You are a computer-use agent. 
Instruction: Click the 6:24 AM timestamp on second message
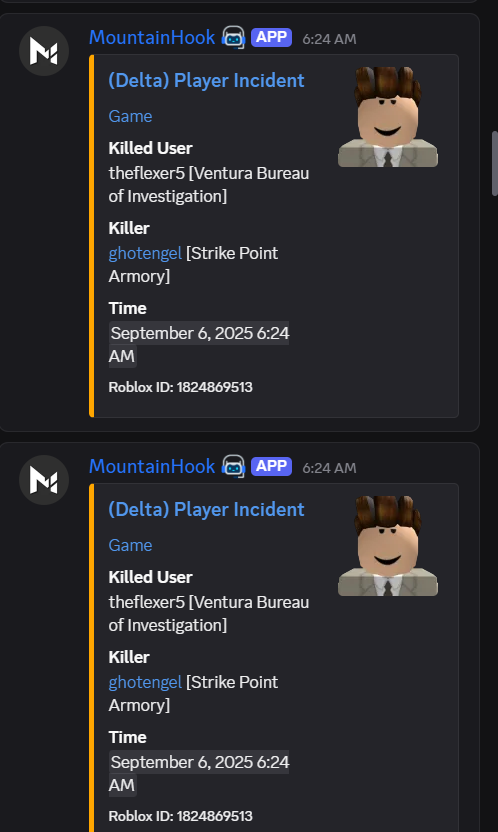coord(329,468)
